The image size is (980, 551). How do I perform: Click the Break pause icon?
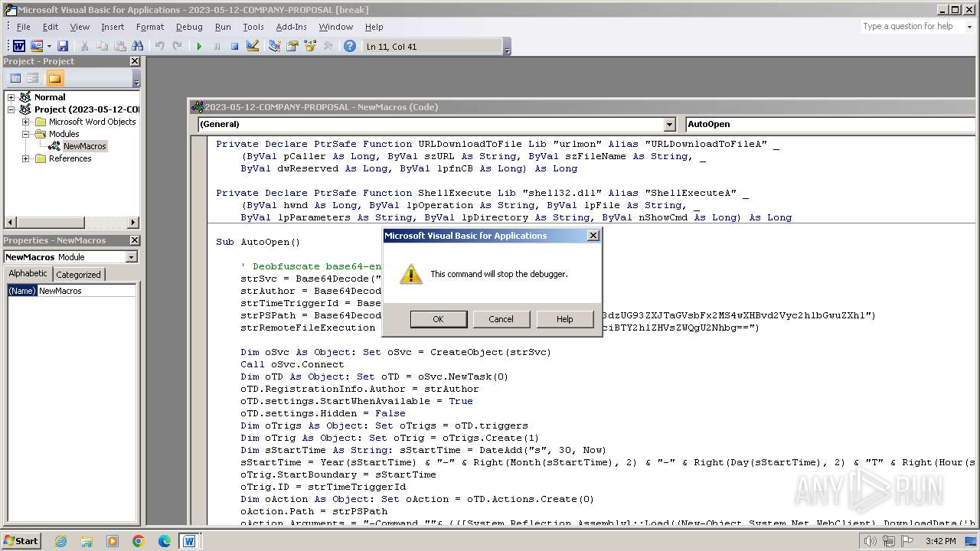[x=217, y=47]
